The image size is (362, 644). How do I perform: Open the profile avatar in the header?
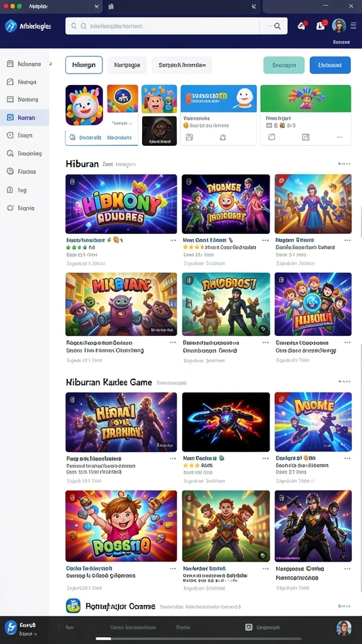(339, 25)
